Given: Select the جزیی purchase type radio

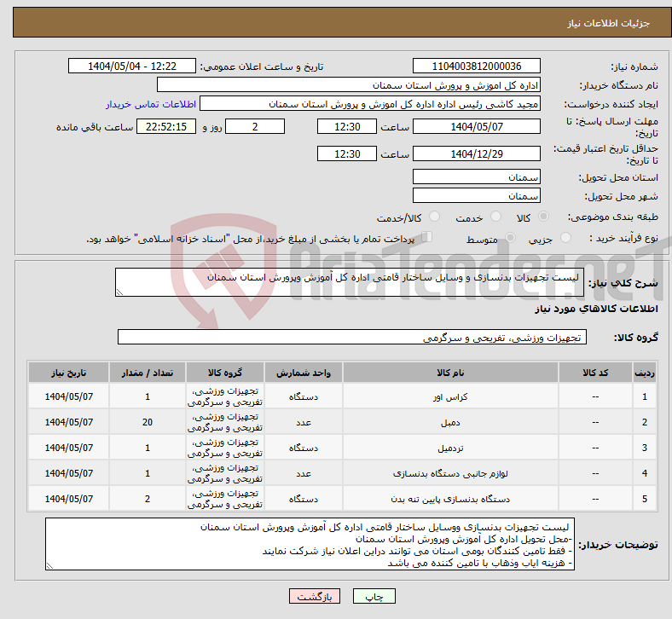Looking at the screenshot, I should click(565, 237).
